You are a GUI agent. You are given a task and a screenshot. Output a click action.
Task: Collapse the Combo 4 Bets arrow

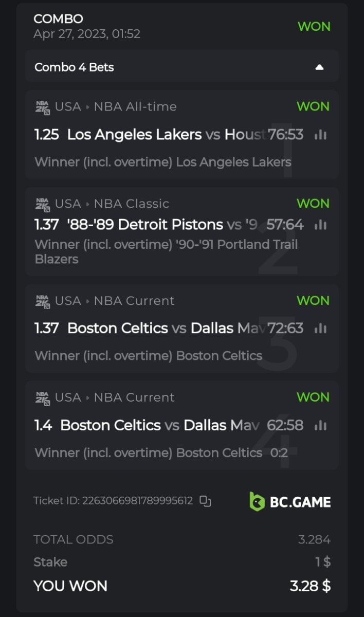(x=319, y=67)
